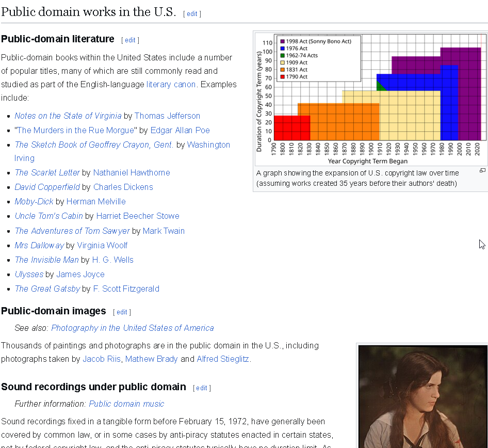Click the 'Year Copyright Term Began' axis label
Screen dimensions: 488x448
tap(368, 161)
